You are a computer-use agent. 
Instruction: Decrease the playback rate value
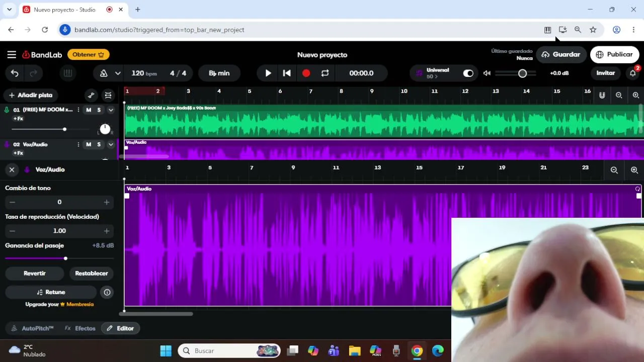[x=13, y=231]
